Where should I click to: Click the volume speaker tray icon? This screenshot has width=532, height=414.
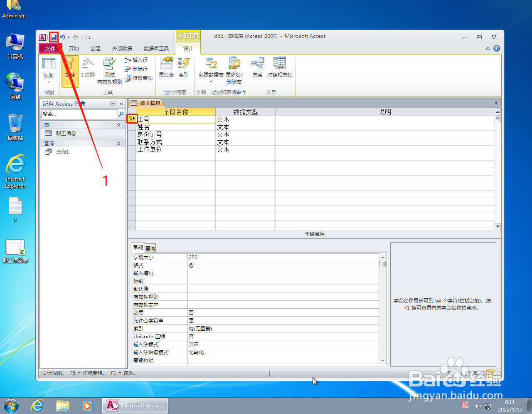478,406
